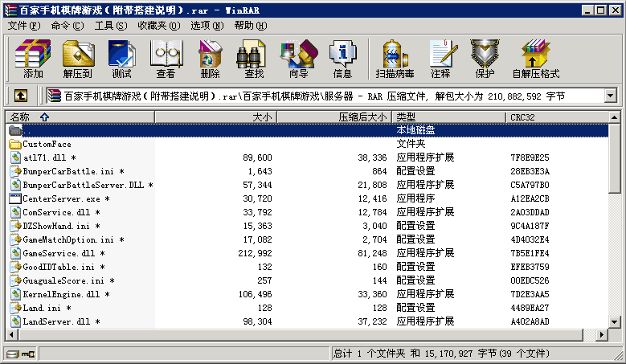Image resolution: width=626 pixels, height=364 pixels.
Task: Expand the archive path dropdown
Action: click(x=609, y=96)
